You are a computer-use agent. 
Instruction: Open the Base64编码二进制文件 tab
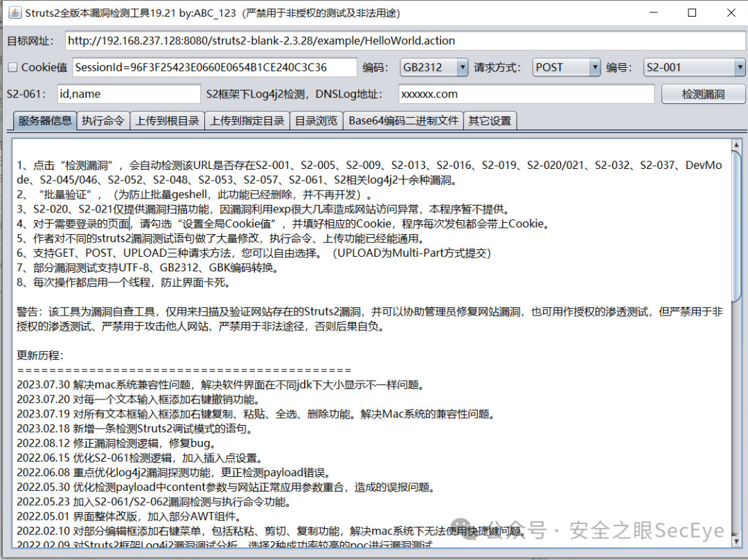pyautogui.click(x=403, y=120)
